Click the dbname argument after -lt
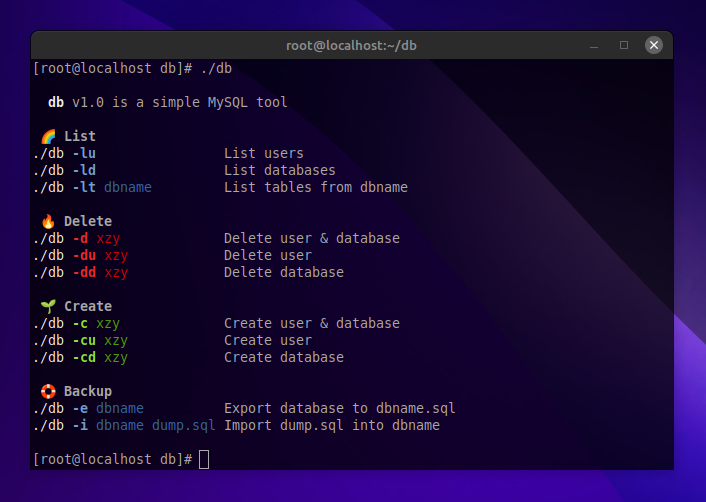This screenshot has width=706, height=502. (x=128, y=187)
